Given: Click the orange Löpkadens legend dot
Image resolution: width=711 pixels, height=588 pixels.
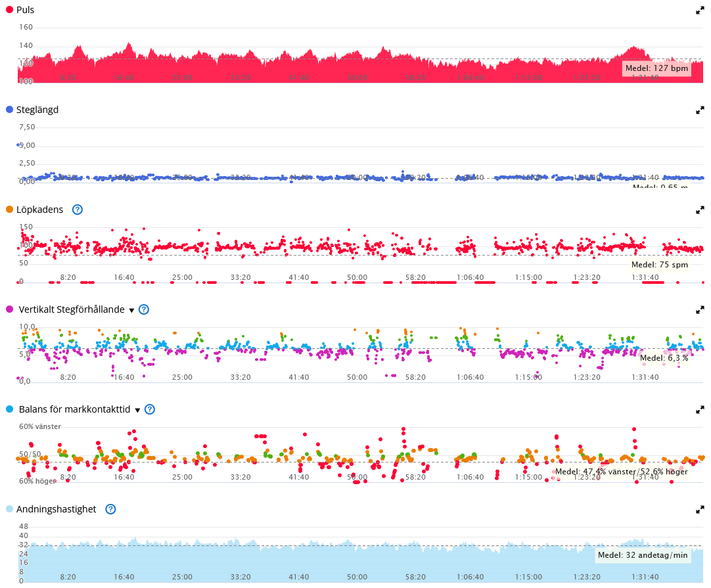Looking at the screenshot, I should [x=9, y=210].
